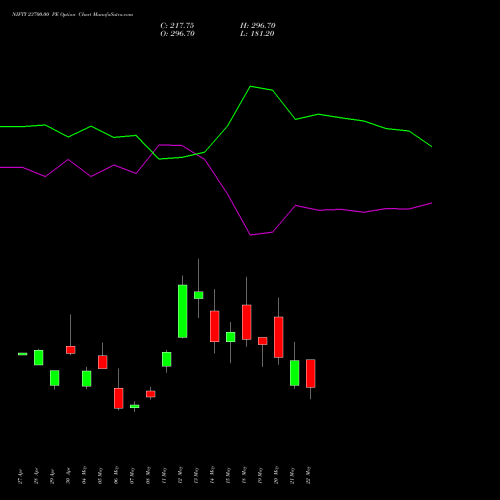Click the red candle for 06 May
Image resolution: width=500 pixels, height=500 pixels.
[119, 398]
